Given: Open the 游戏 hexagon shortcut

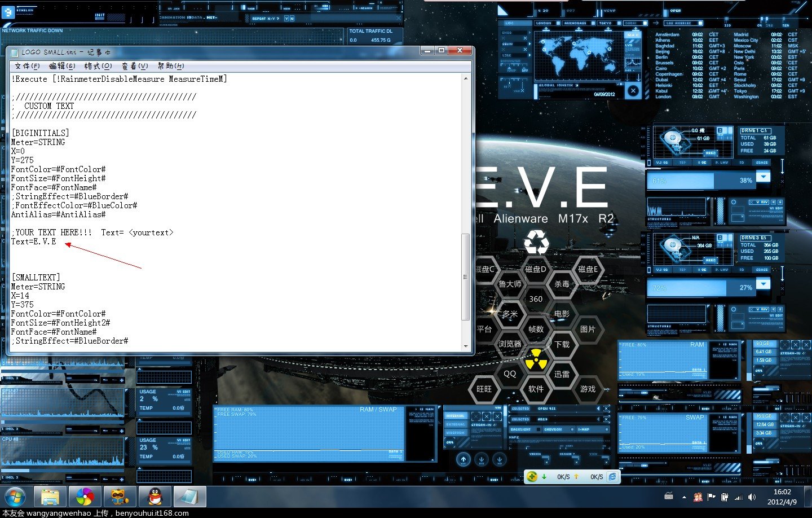Looking at the screenshot, I should click(588, 389).
